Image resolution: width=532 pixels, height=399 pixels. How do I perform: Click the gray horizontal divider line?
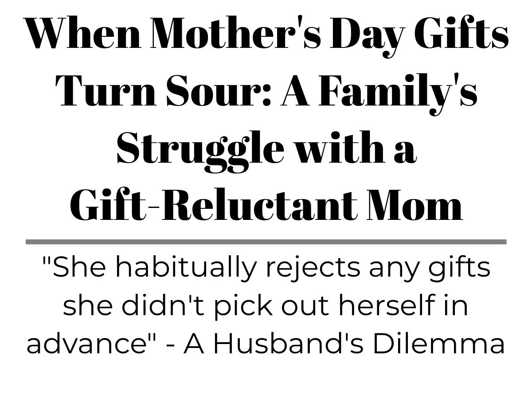(266, 242)
